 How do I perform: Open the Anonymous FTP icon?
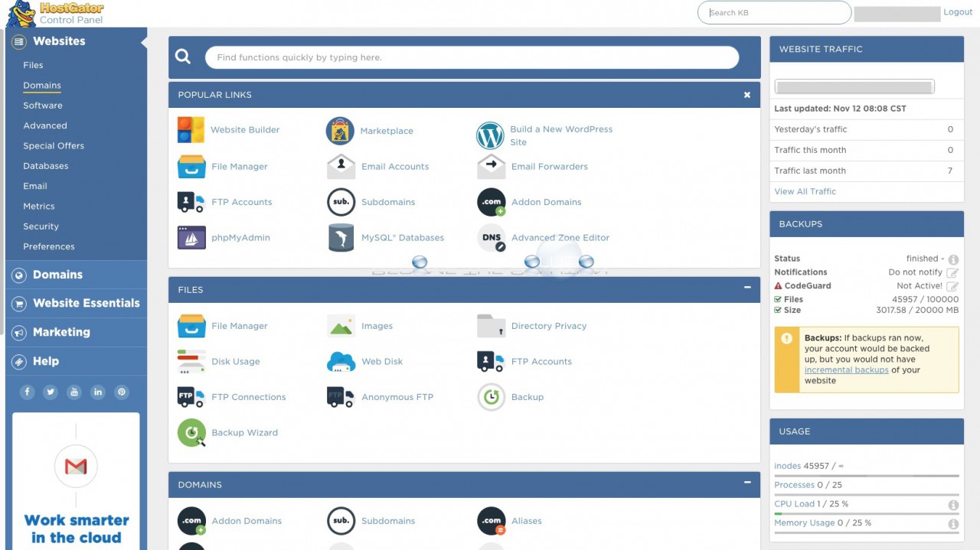coord(341,397)
